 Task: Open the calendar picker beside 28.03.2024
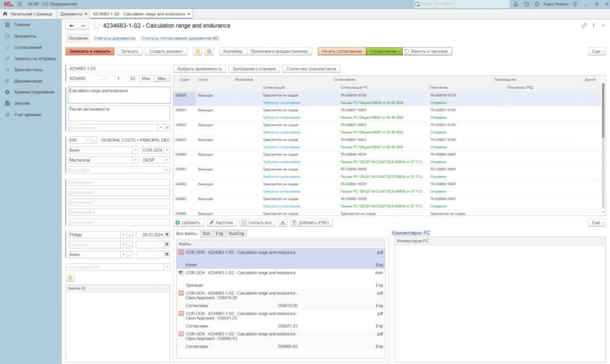167,235
